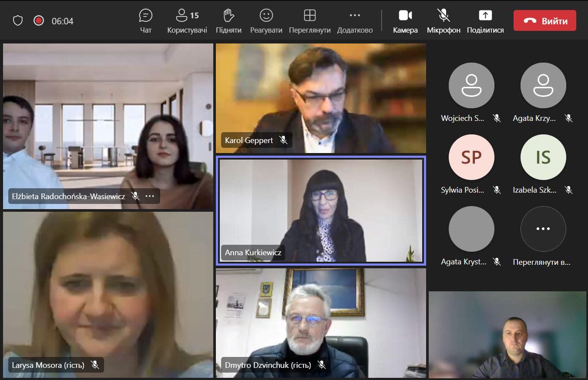Click the shield security icon
588x380 pixels.
click(x=18, y=21)
